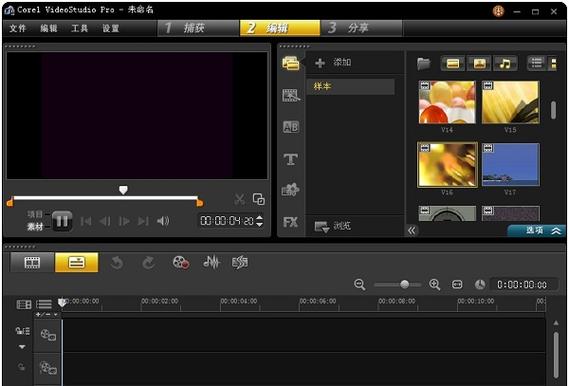The image size is (569, 386).
Task: Step forward one frame
Action: pyautogui.click(x=124, y=221)
